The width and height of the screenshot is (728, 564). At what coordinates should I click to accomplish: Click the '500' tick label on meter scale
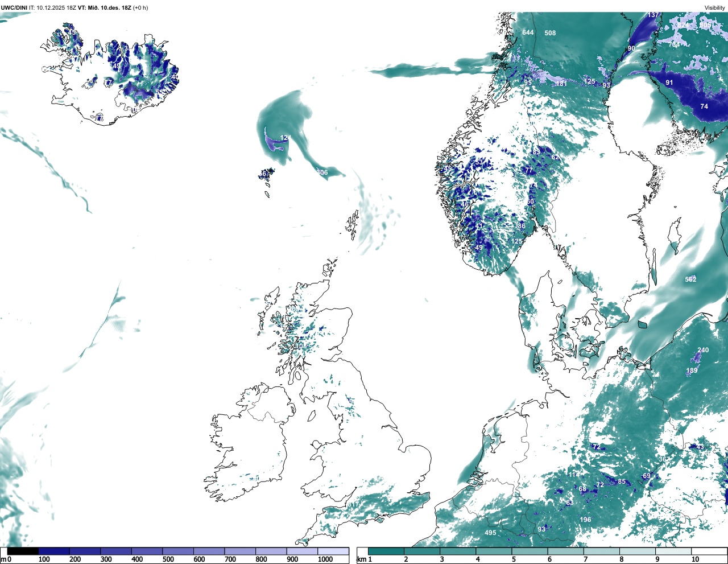pyautogui.click(x=168, y=559)
